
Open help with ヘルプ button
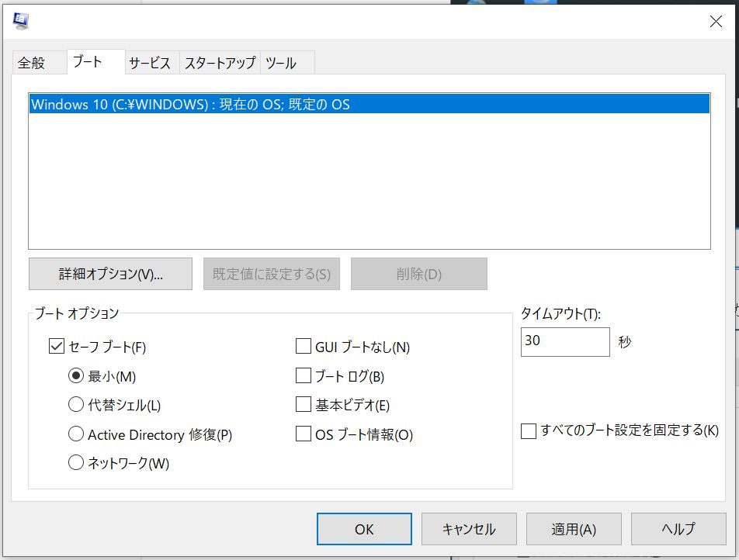point(678,529)
